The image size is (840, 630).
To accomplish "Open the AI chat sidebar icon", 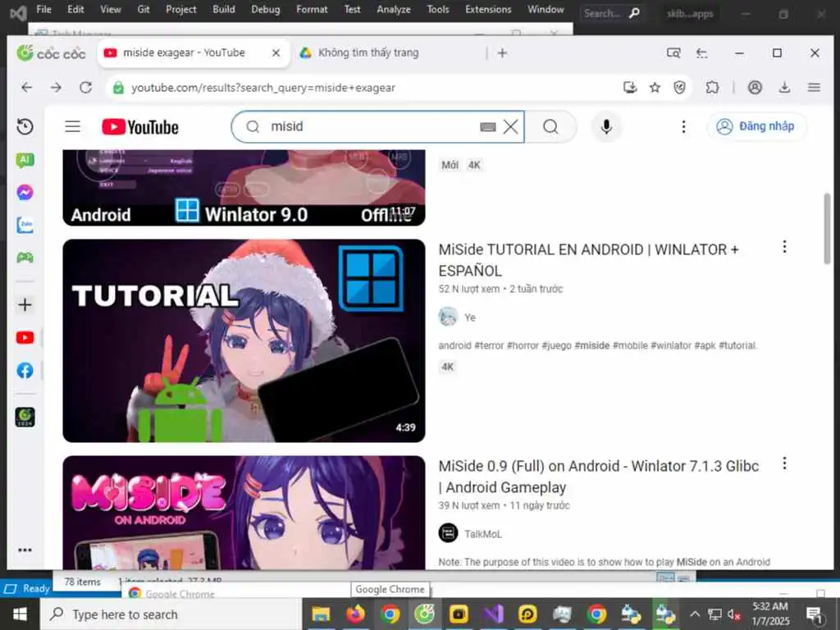I will [x=25, y=160].
